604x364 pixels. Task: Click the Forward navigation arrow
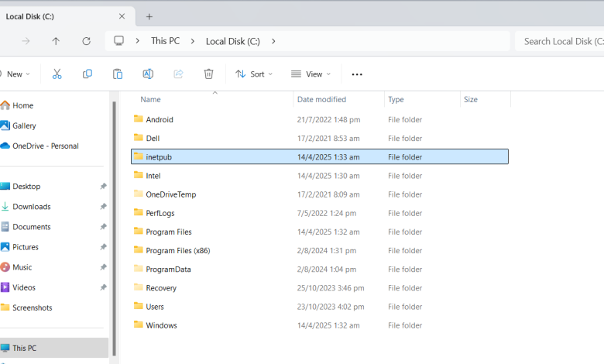coord(26,41)
